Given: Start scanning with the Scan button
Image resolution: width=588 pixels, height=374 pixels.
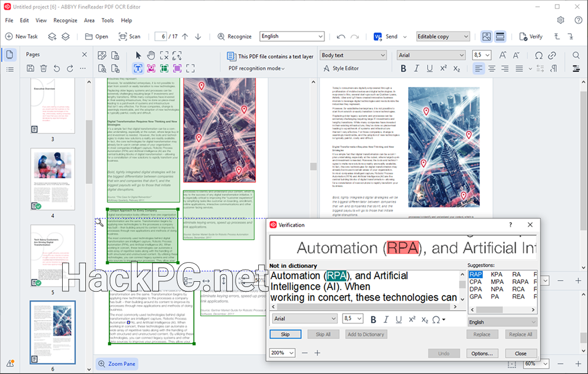Looking at the screenshot, I should pyautogui.click(x=129, y=37).
